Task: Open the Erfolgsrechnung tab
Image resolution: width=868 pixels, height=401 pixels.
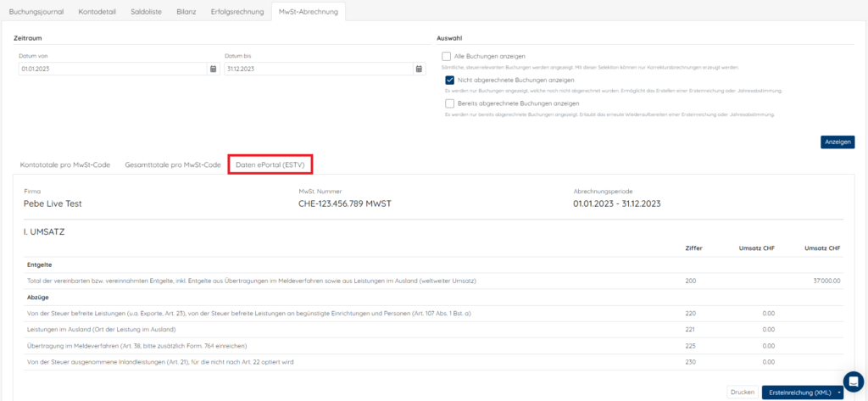Action: 237,12
